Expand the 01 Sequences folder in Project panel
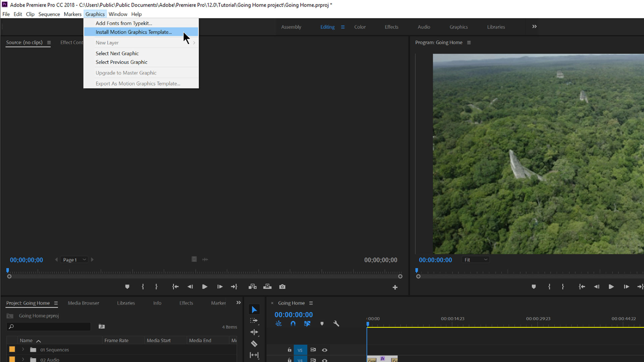This screenshot has height=362, width=644. tap(22, 350)
